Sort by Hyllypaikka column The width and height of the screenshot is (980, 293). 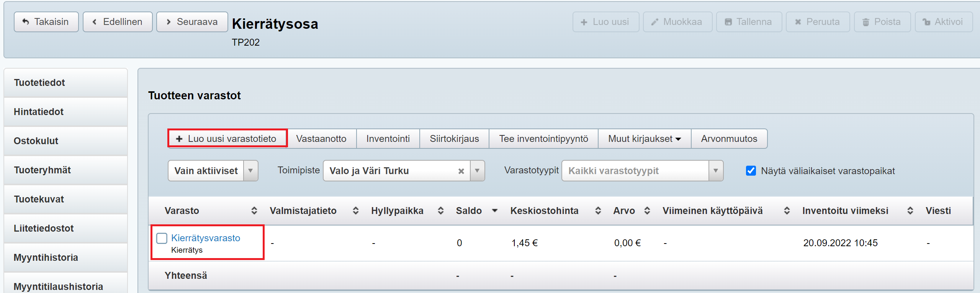(x=440, y=211)
